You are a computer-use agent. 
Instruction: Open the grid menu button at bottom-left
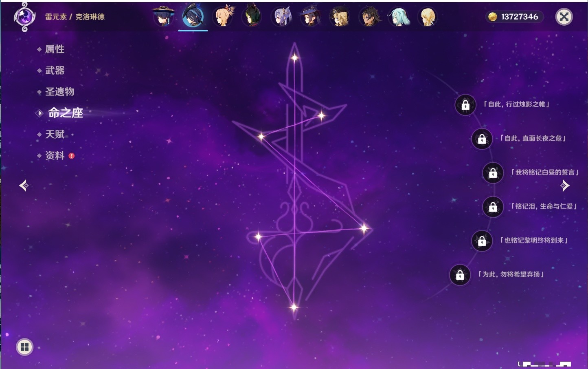coord(24,347)
